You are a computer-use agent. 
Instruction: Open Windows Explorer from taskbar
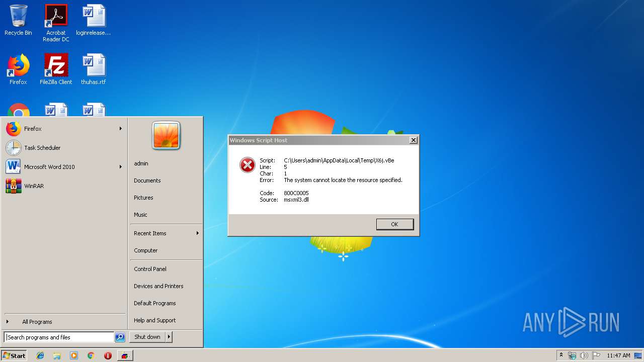click(x=57, y=355)
